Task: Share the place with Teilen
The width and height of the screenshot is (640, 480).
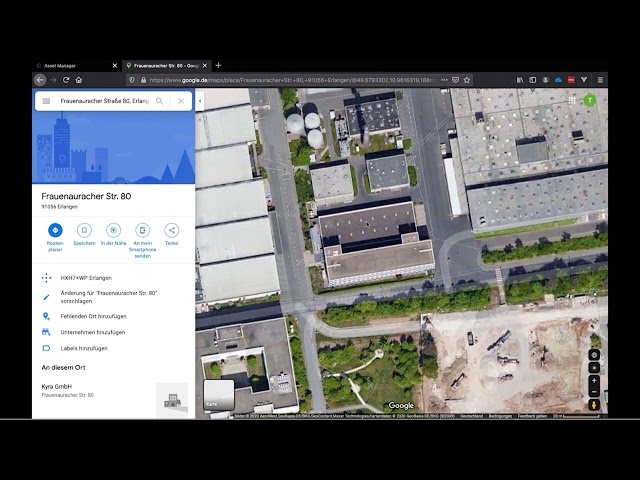Action: point(171,234)
